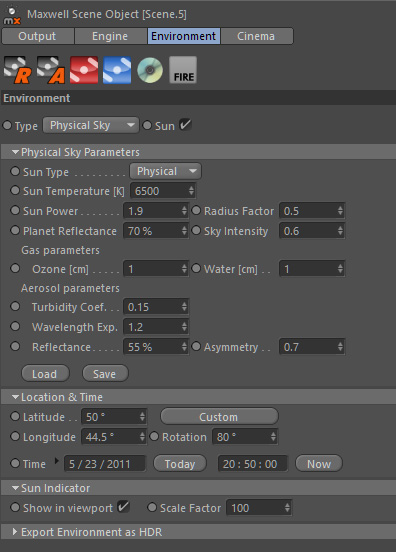Open the Type dropdown showing Physical Sky
The image size is (396, 552).
pyautogui.click(x=91, y=125)
